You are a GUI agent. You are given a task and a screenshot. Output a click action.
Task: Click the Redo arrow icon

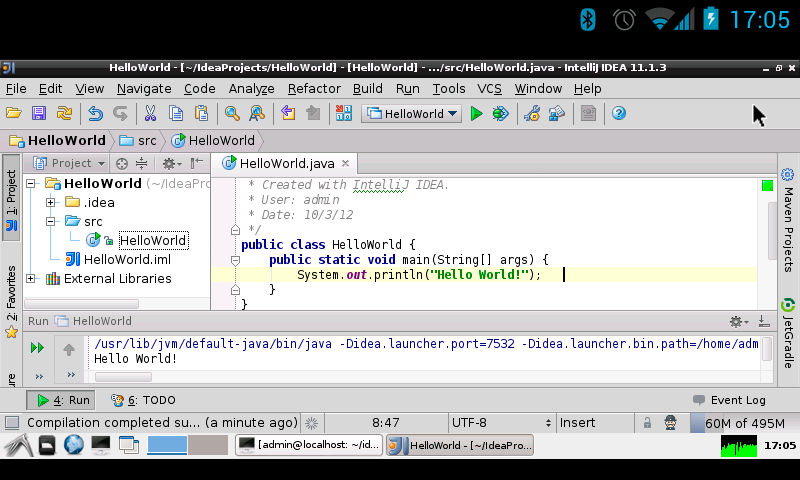120,113
